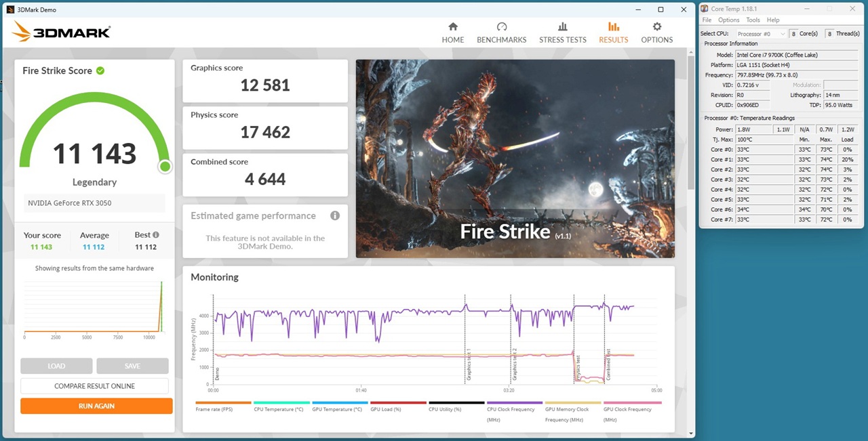868x441 pixels.
Task: Click the Legendary rating label
Action: (x=94, y=182)
